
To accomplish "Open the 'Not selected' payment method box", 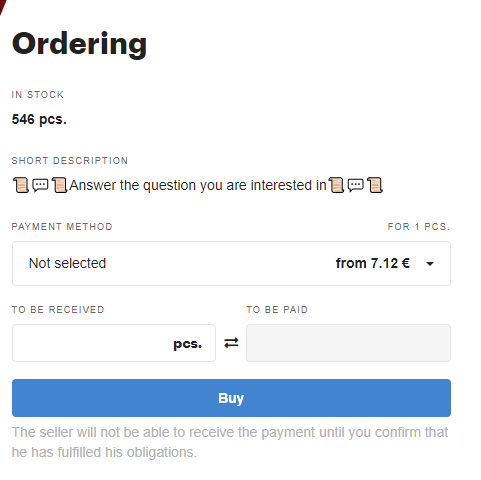I will tap(231, 263).
